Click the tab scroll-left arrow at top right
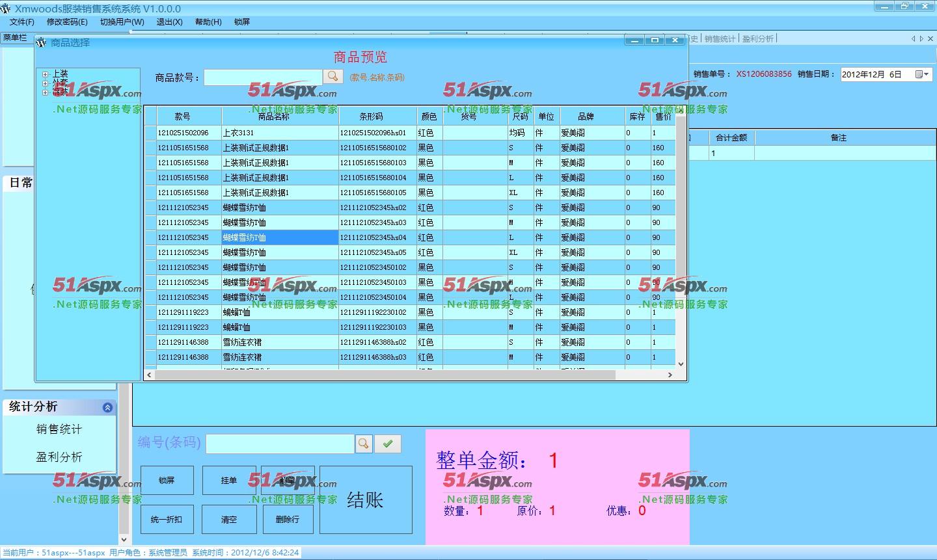The height and width of the screenshot is (560, 937). [914, 39]
